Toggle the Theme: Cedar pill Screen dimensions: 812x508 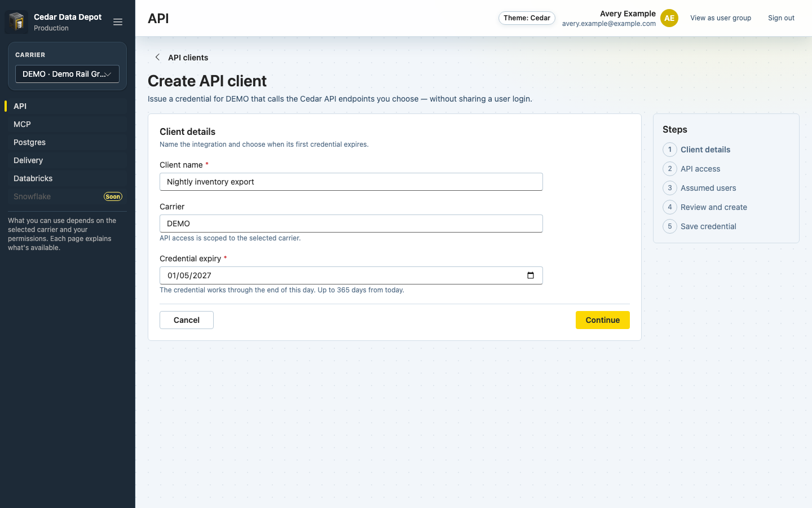click(527, 18)
